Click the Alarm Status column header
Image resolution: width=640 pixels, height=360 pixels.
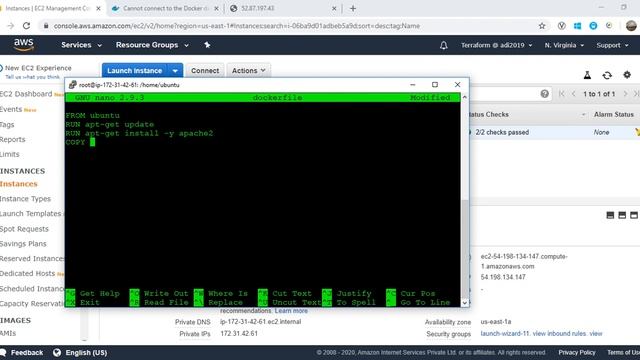[613, 115]
